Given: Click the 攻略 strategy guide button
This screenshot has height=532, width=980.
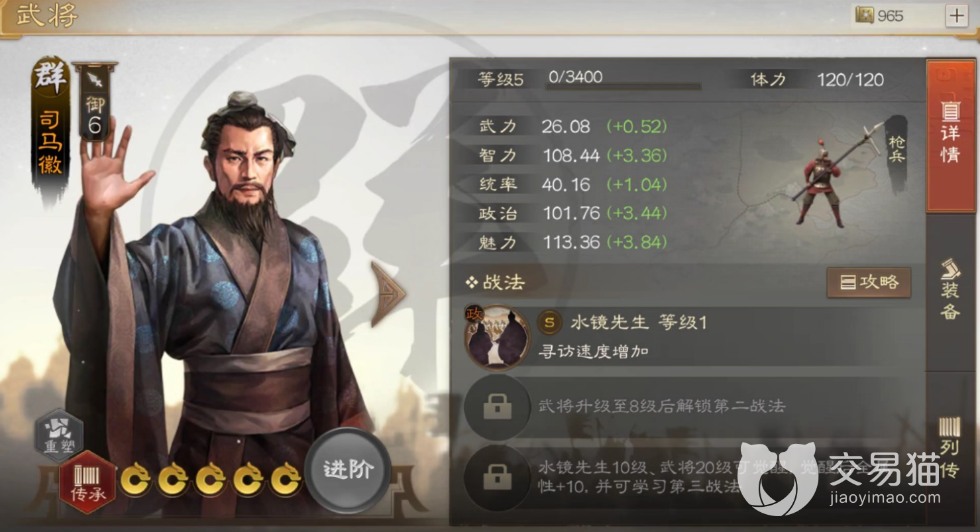Looking at the screenshot, I should 869,283.
